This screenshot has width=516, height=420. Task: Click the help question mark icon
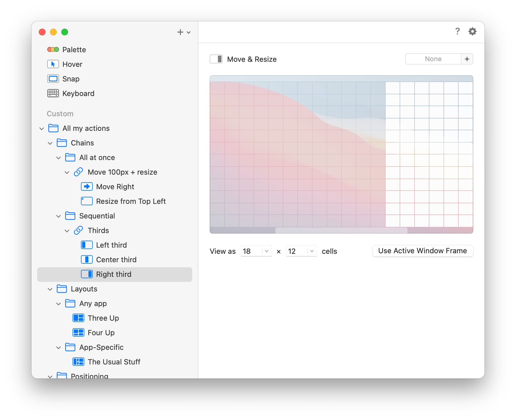[x=457, y=31]
